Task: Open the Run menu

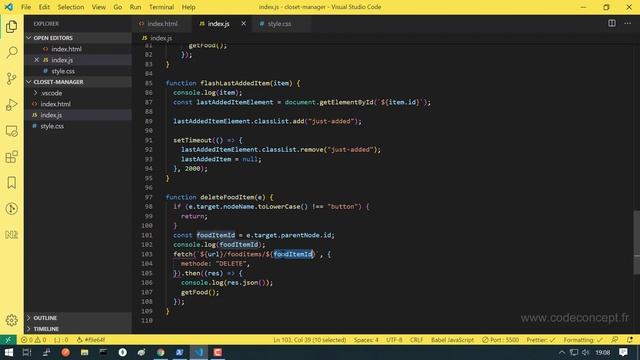Action: click(x=135, y=7)
